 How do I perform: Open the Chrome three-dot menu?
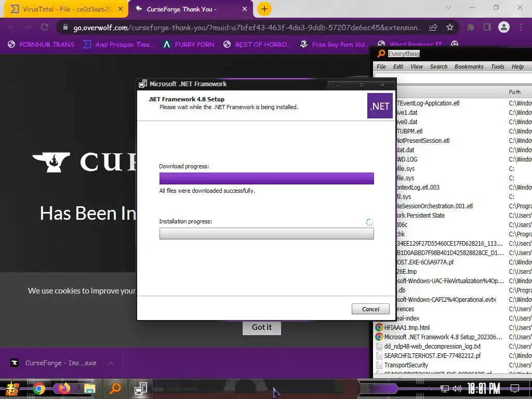(521, 28)
